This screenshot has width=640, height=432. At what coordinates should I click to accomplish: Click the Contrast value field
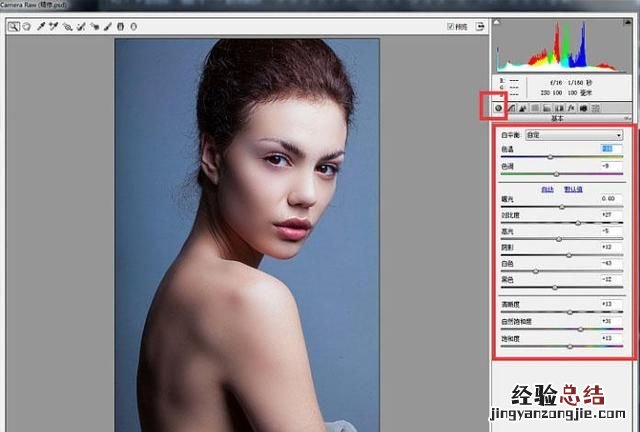click(x=610, y=215)
